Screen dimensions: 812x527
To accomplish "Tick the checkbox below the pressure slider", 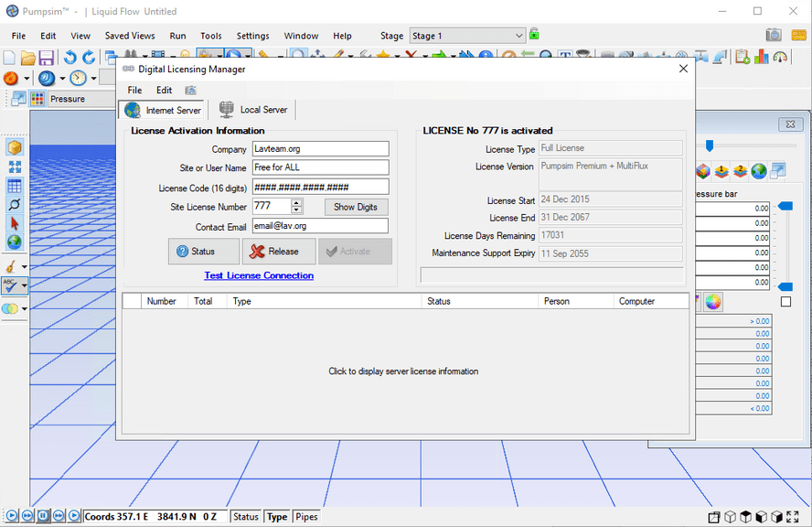I will pos(785,299).
